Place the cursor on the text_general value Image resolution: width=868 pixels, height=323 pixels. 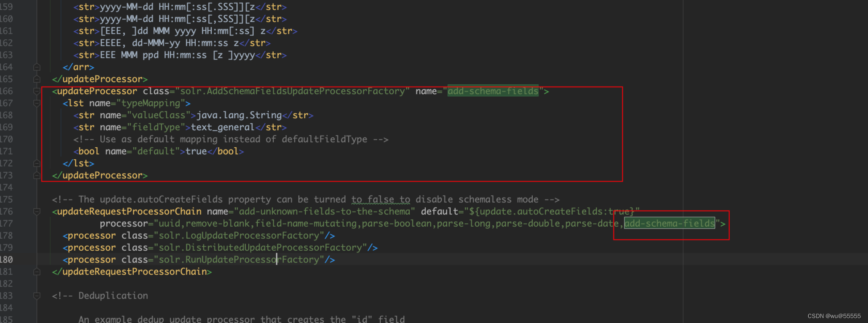pyautogui.click(x=223, y=127)
